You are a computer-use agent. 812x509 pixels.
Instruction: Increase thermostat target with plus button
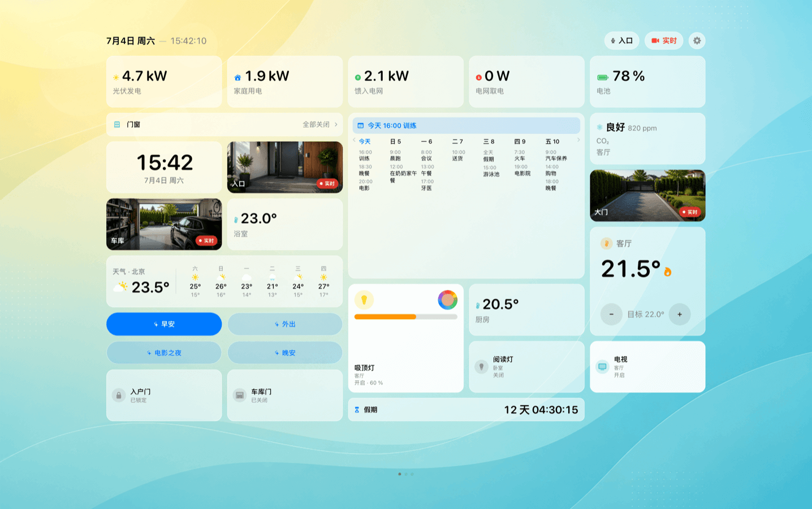(680, 314)
